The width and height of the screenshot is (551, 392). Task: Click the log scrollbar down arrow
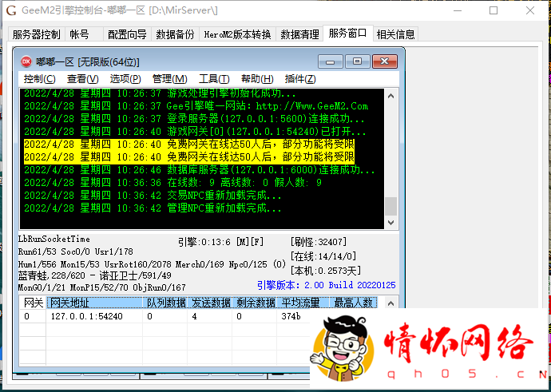390,222
